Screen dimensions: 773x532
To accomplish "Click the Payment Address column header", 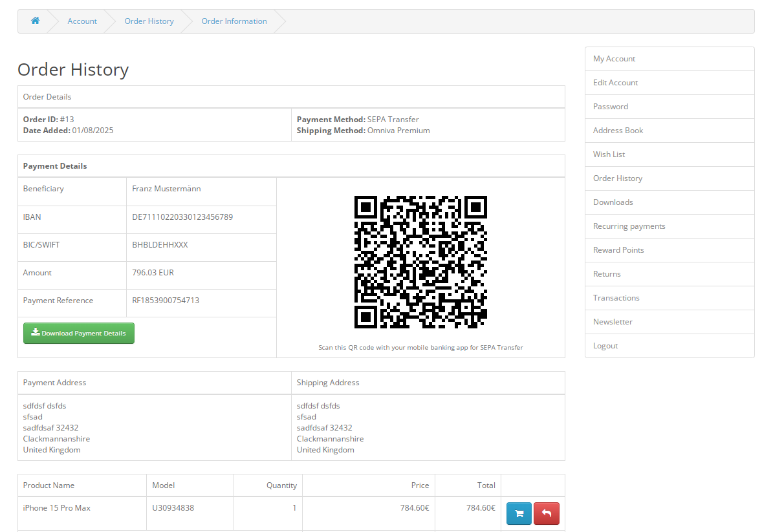I will pos(54,383).
